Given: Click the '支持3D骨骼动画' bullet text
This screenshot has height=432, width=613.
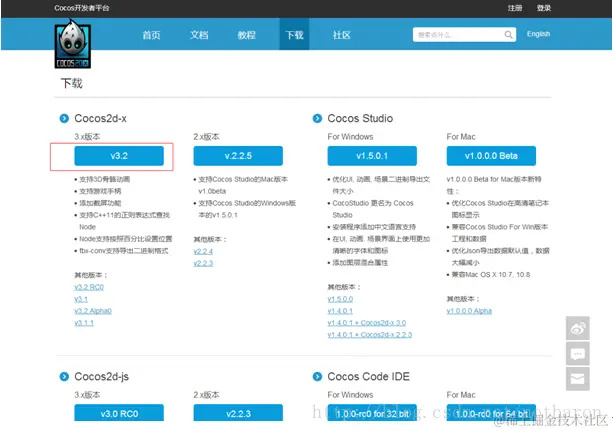Looking at the screenshot, I should point(104,179).
